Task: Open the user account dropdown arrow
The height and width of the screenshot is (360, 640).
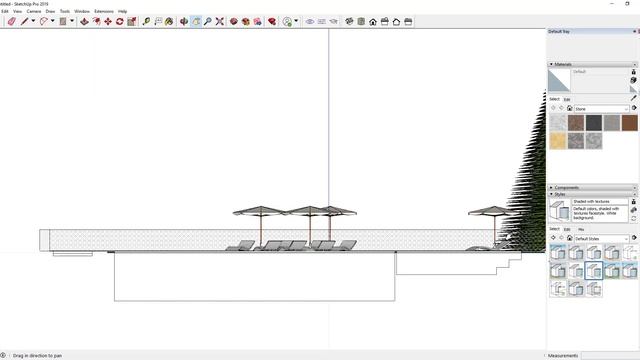Action: 296,21
